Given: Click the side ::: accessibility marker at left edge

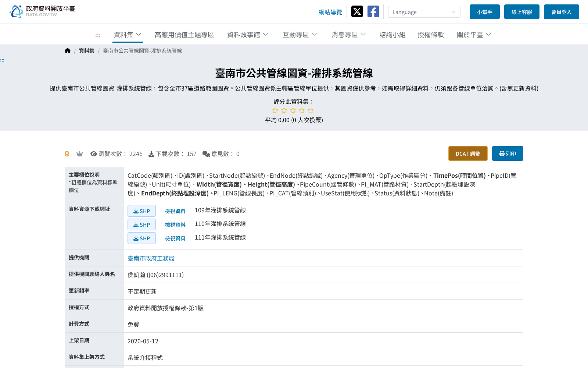Looking at the screenshot, I should pyautogui.click(x=2, y=61).
